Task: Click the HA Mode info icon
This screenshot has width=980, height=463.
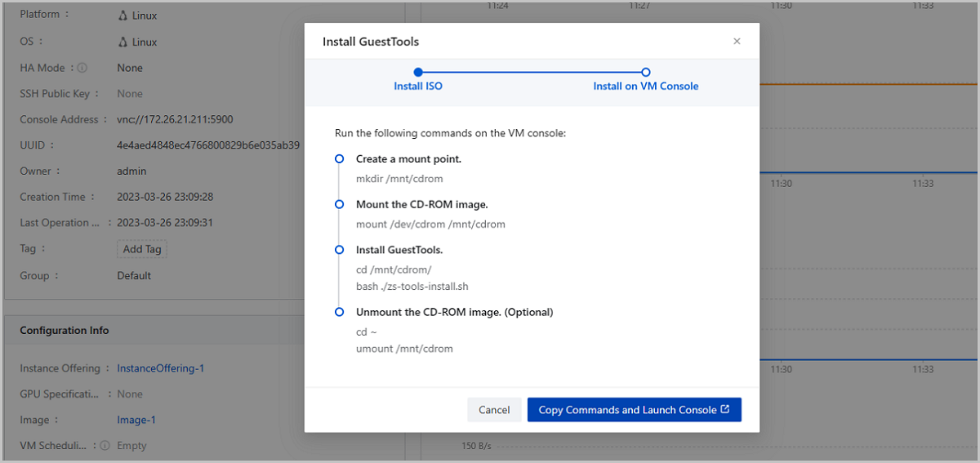Action: (x=82, y=69)
